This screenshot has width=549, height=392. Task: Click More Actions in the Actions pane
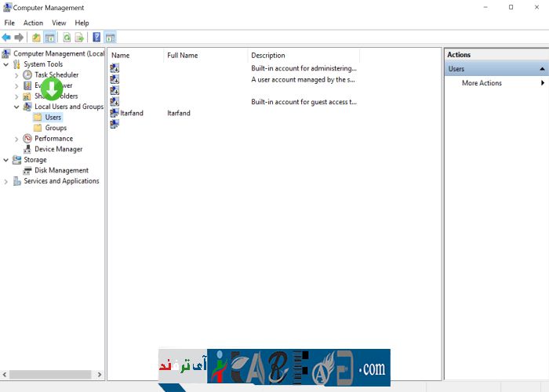coord(482,83)
